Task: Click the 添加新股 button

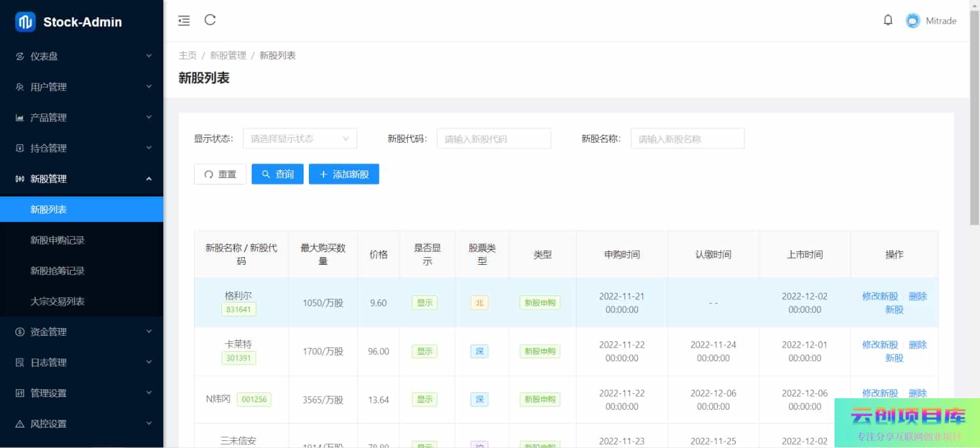Action: 344,174
